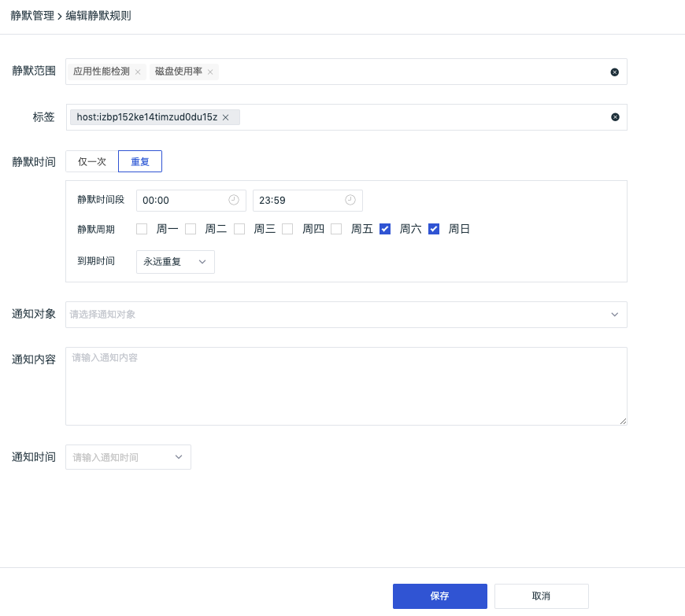685x616 pixels.
Task: Open the 通知时间 dropdown
Action: coord(128,457)
